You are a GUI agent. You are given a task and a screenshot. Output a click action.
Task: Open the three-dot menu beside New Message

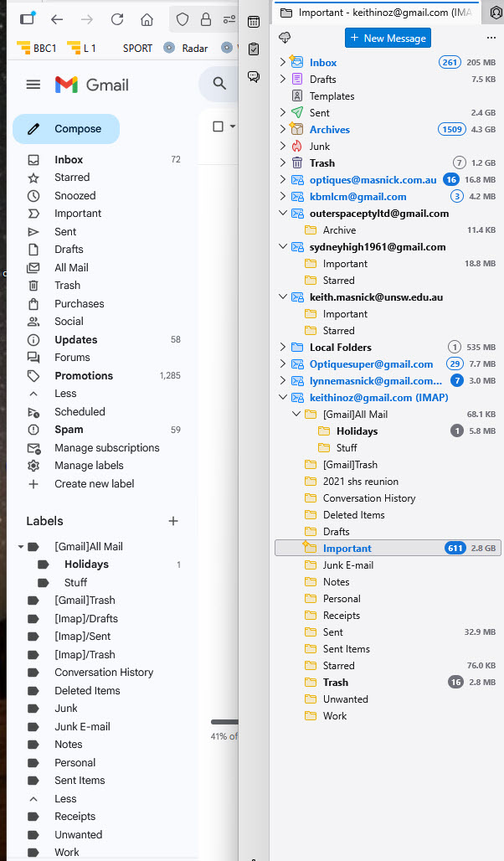click(491, 38)
